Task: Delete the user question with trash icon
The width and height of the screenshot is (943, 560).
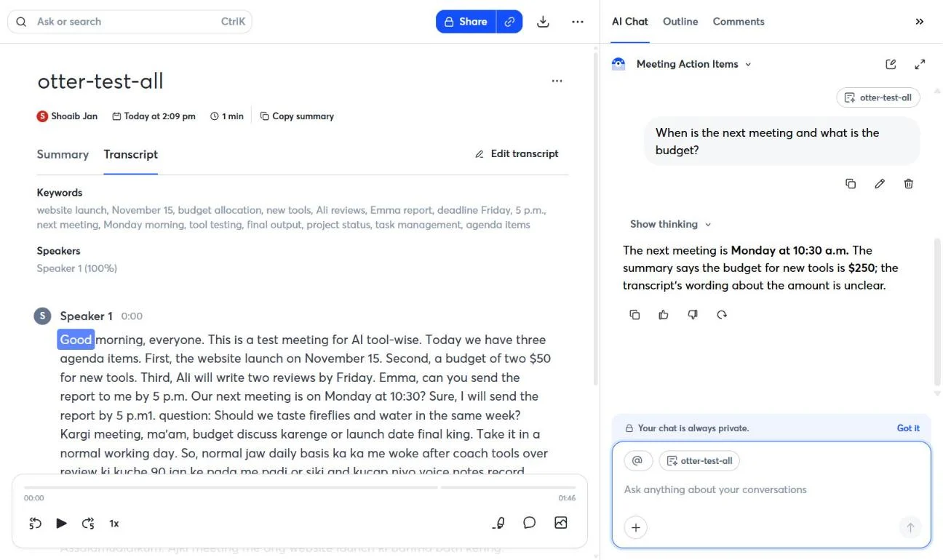Action: tap(908, 184)
